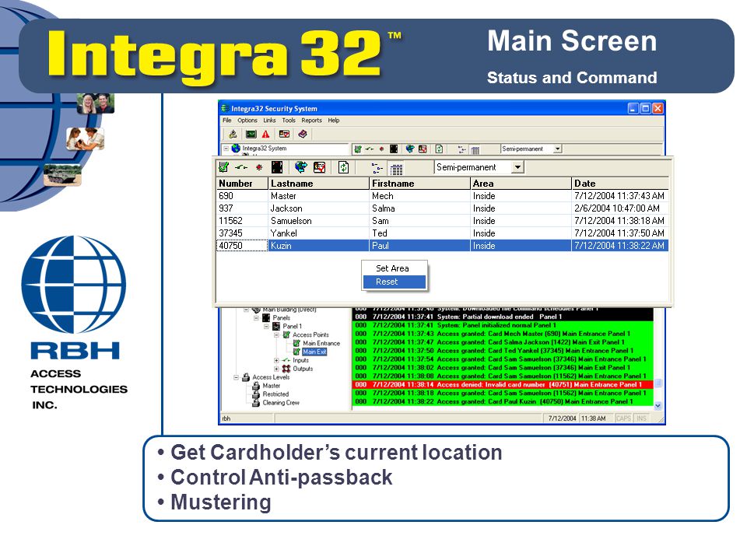Click the cardholder card icon in top toolbar
Image resolution: width=747 pixels, height=560 pixels.
[285, 135]
